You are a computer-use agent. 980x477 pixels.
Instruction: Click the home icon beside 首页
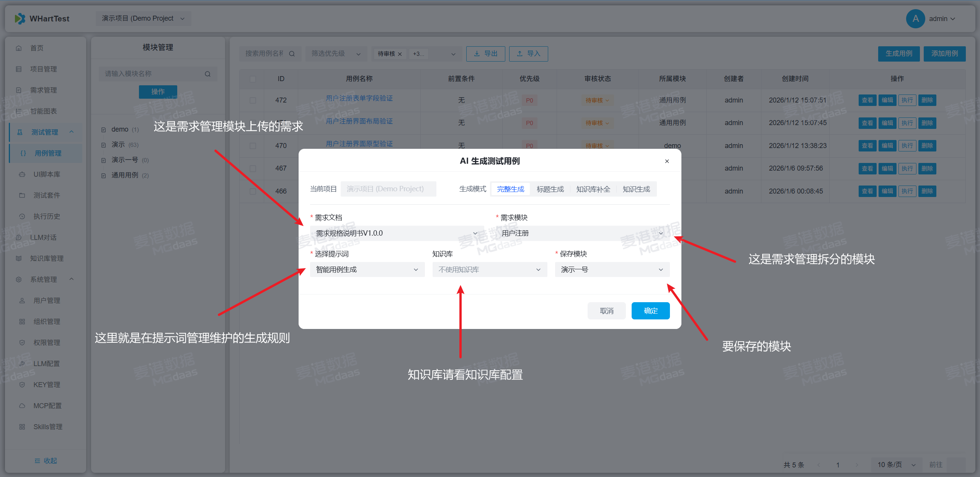[x=19, y=48]
